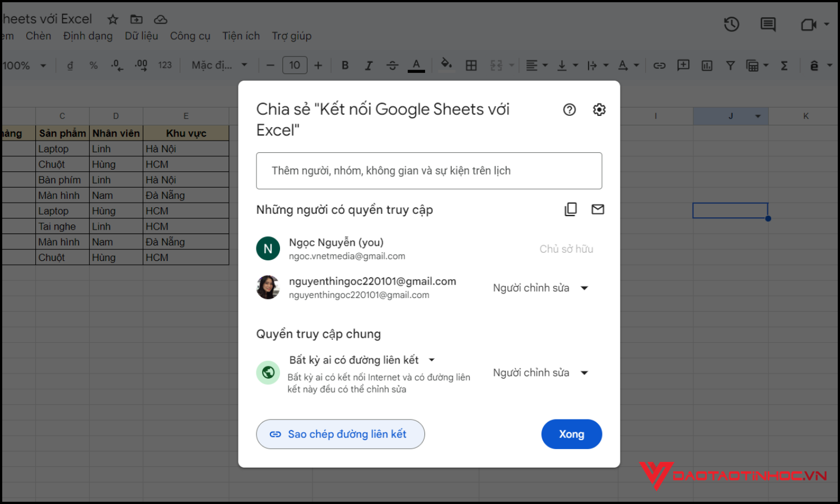The height and width of the screenshot is (504, 840).
Task: Open the Công cụ menu
Action: click(x=190, y=35)
